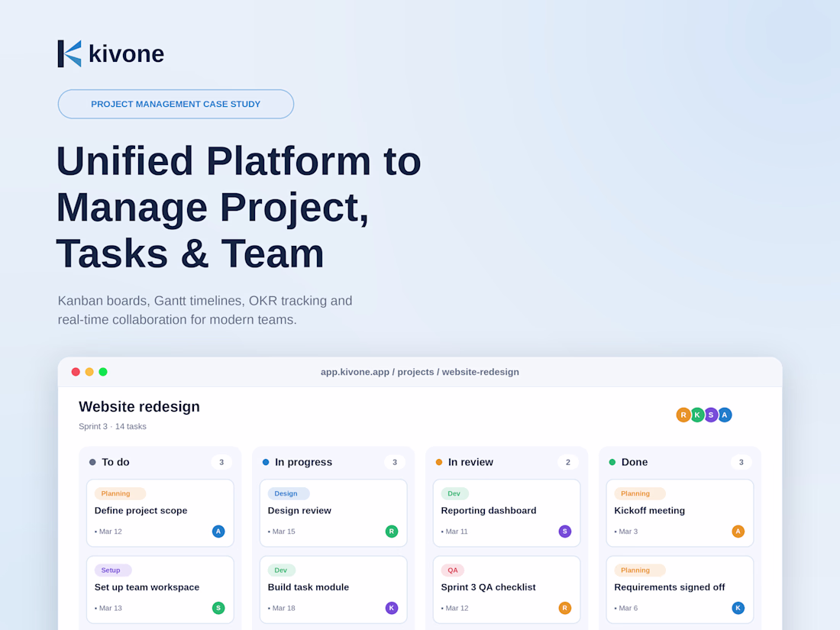Click assignee avatar on Sprint 3 QA checklist
The height and width of the screenshot is (630, 840).
tap(564, 608)
